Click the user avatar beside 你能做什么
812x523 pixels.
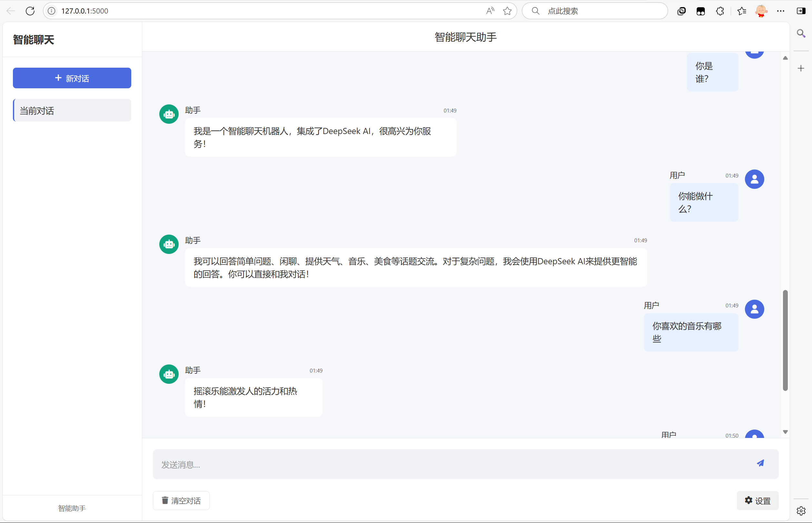[x=754, y=179]
